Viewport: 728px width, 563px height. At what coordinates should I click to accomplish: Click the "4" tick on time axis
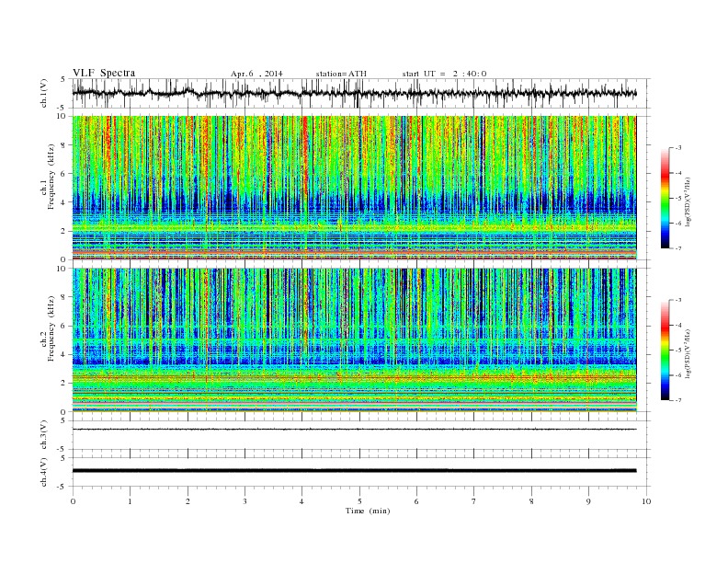[301, 501]
